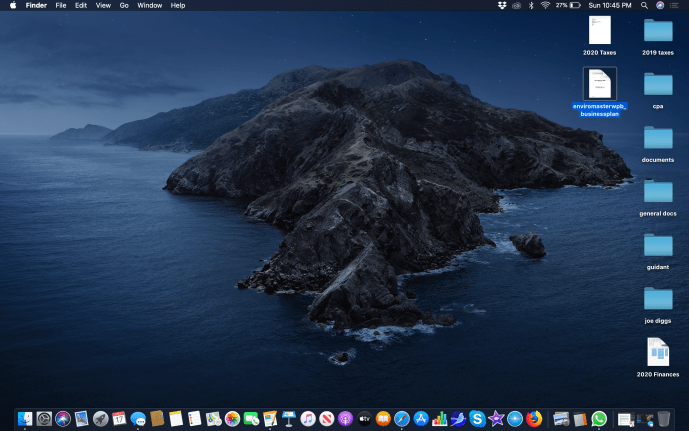Launch Skype from the Dock
This screenshot has width=689, height=431.
477,419
